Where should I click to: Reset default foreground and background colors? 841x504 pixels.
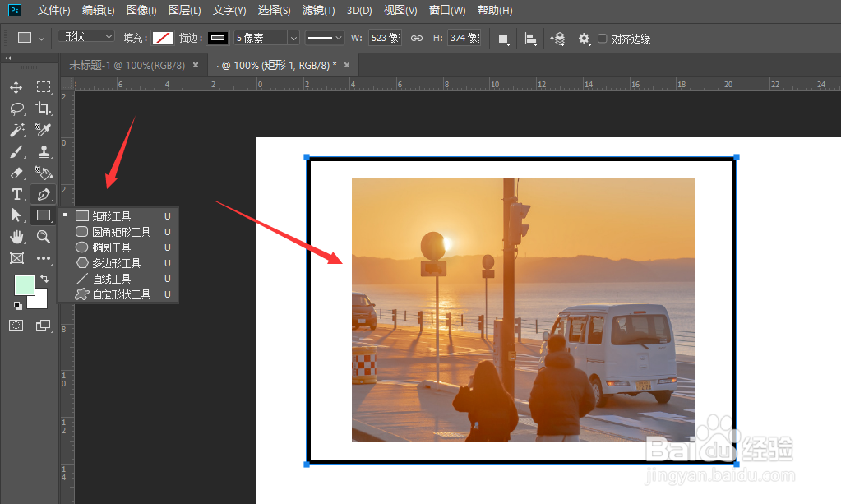click(x=18, y=306)
